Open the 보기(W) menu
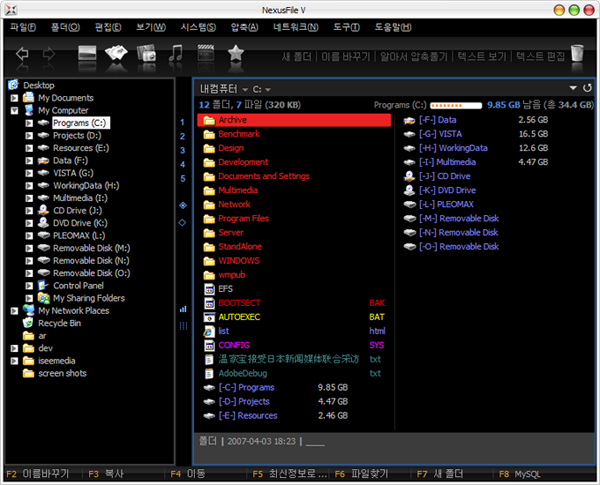This screenshot has height=485, width=600. tap(151, 27)
